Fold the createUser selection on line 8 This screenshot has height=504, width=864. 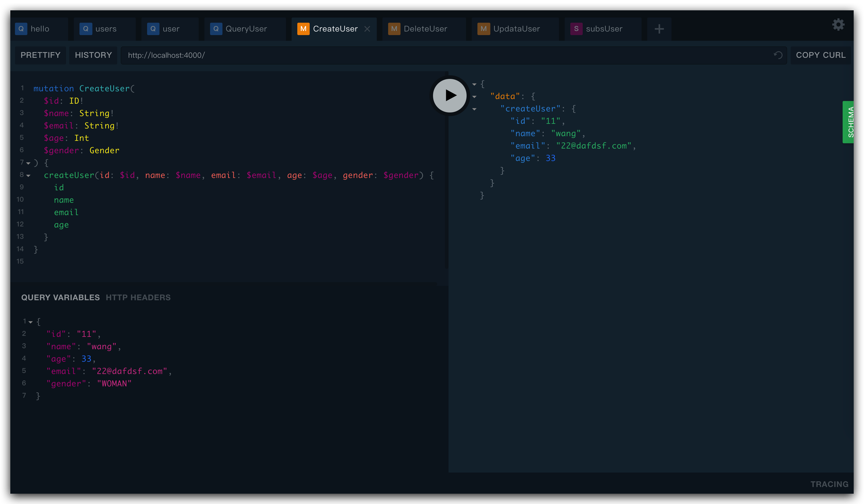pyautogui.click(x=28, y=176)
